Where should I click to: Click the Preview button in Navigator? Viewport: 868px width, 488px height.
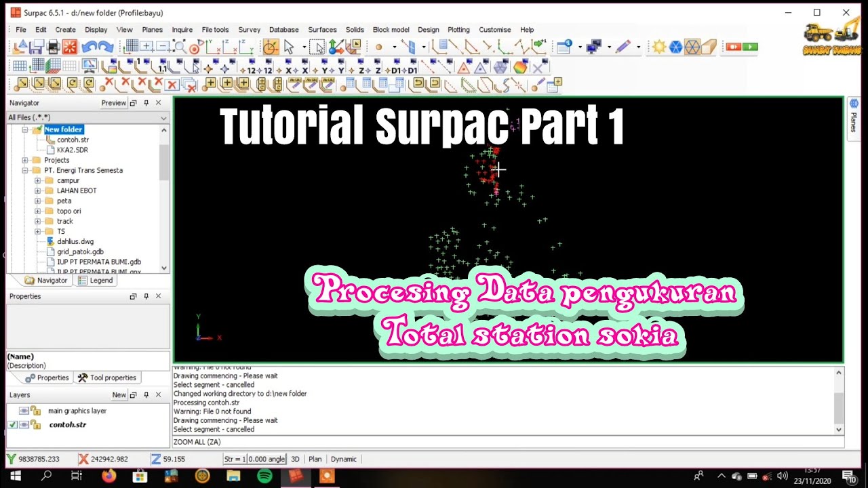[114, 103]
